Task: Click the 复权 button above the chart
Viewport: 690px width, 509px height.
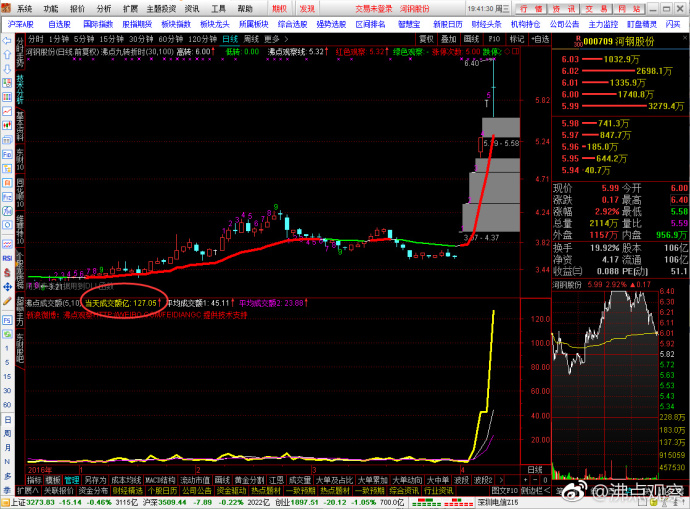Action: click(x=426, y=39)
